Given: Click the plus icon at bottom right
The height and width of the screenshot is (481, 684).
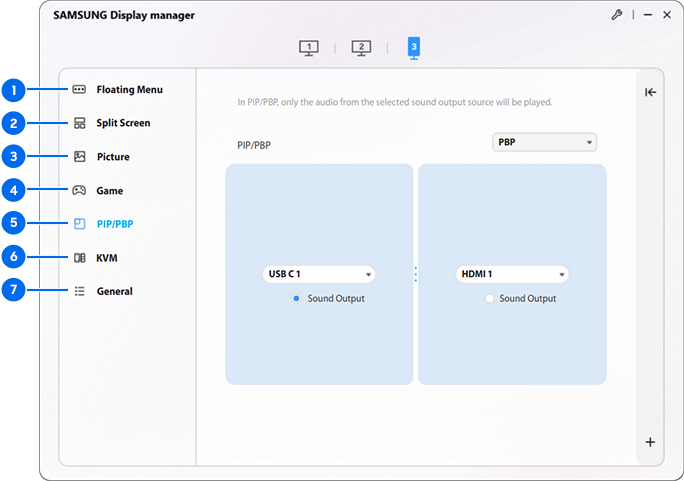Looking at the screenshot, I should point(650,442).
